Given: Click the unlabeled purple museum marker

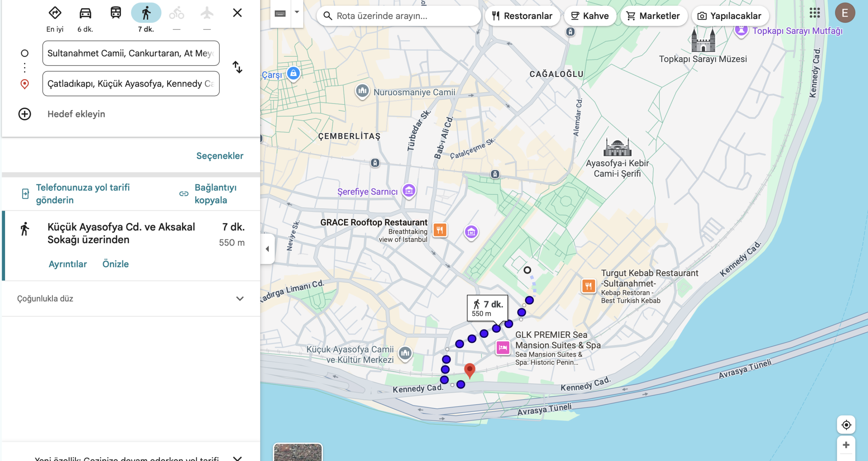Looking at the screenshot, I should tap(471, 232).
